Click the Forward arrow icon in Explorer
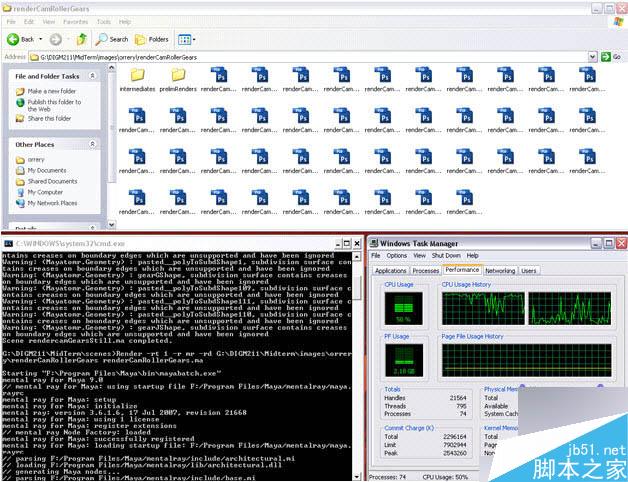The height and width of the screenshot is (482, 628). click(x=56, y=39)
